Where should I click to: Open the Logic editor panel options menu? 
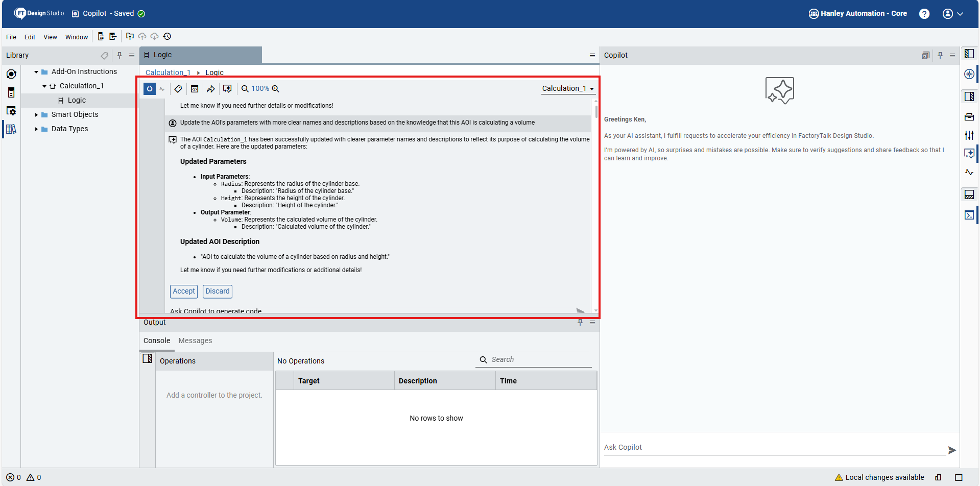[592, 55]
